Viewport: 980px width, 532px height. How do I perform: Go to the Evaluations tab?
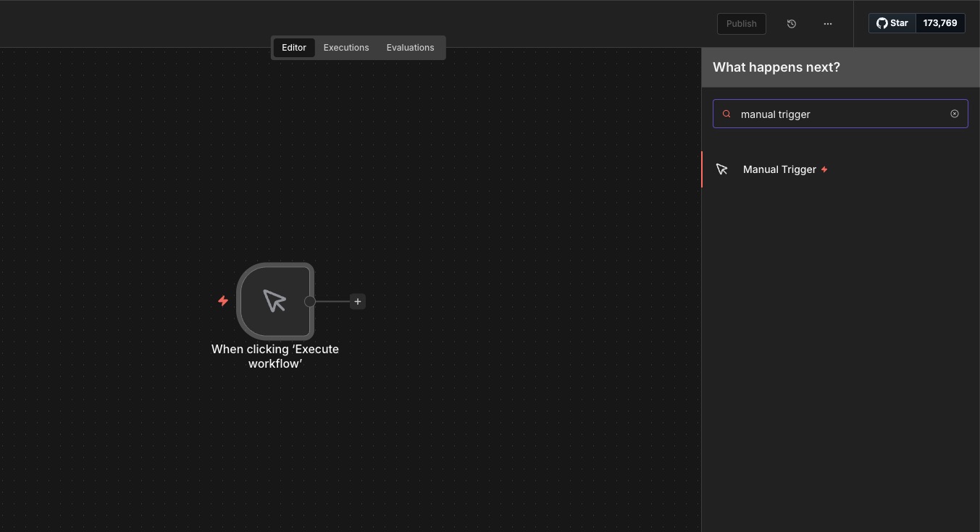point(410,48)
